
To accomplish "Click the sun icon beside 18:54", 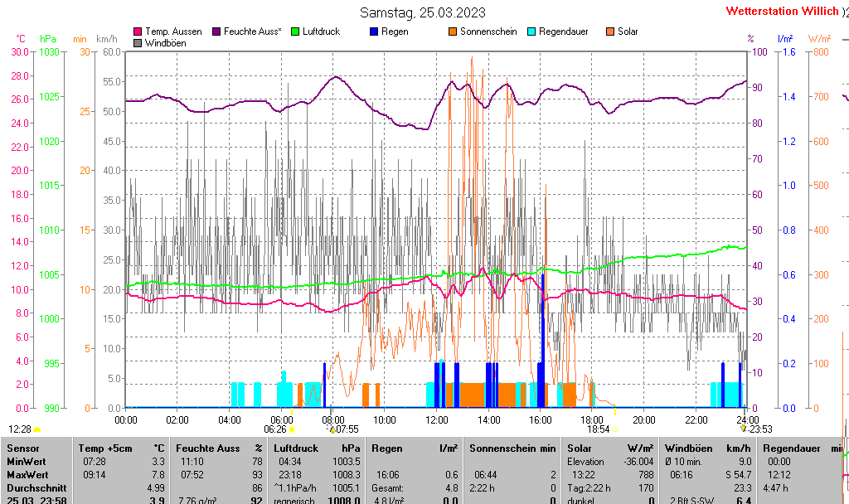I will (615, 430).
